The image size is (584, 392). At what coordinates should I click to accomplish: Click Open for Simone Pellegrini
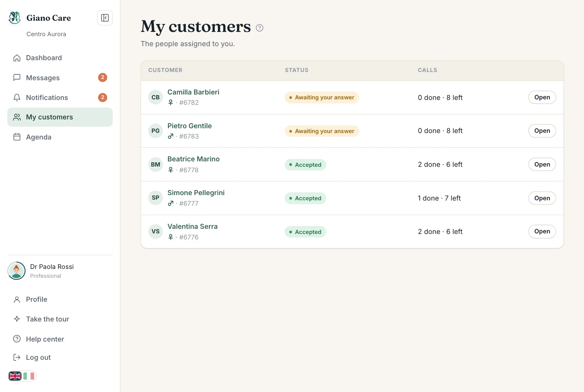pyautogui.click(x=542, y=198)
